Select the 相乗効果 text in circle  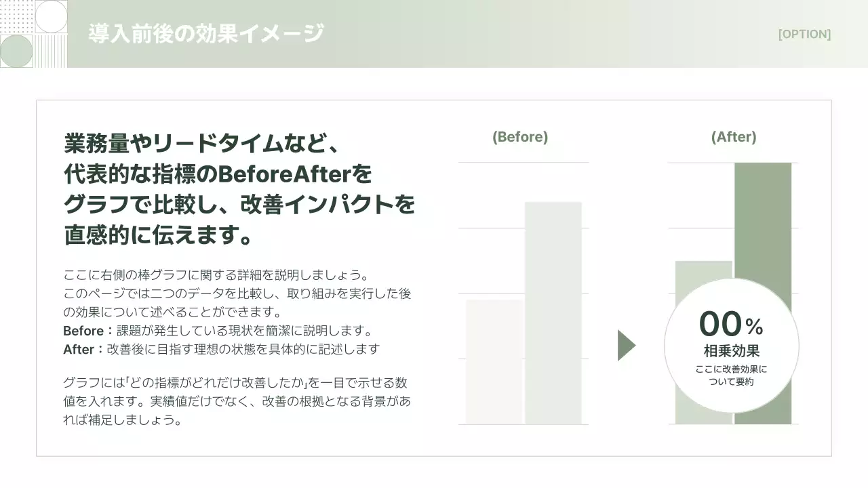[x=732, y=351]
